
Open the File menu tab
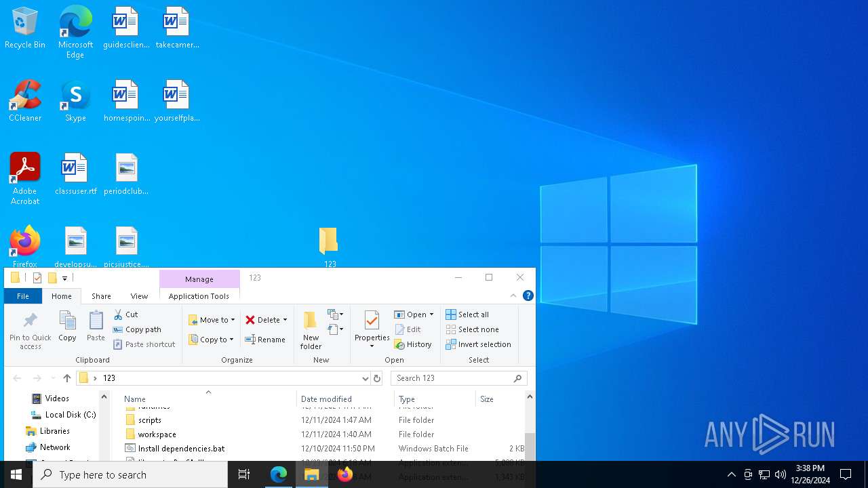(x=23, y=296)
